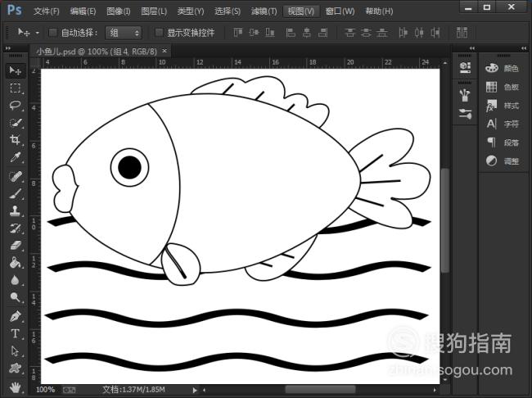Screen dimensions: 532x398
Task: Select the Dodge tool
Action: pyautogui.click(x=16, y=297)
